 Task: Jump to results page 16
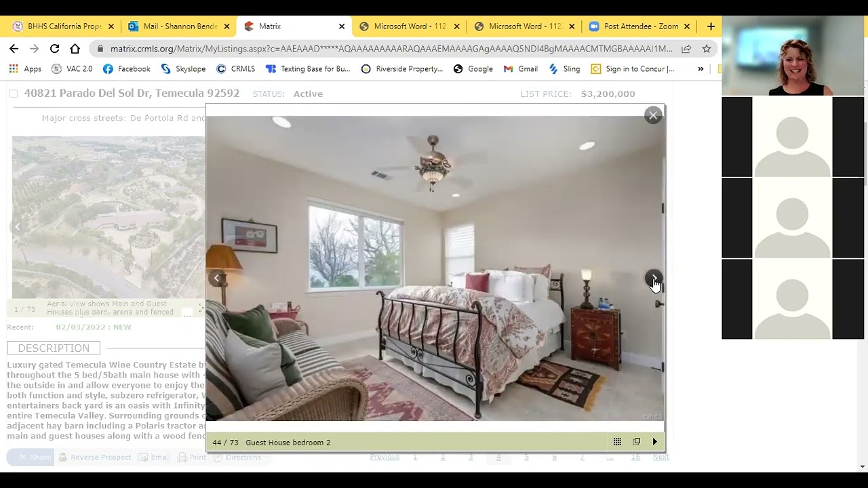click(x=635, y=457)
